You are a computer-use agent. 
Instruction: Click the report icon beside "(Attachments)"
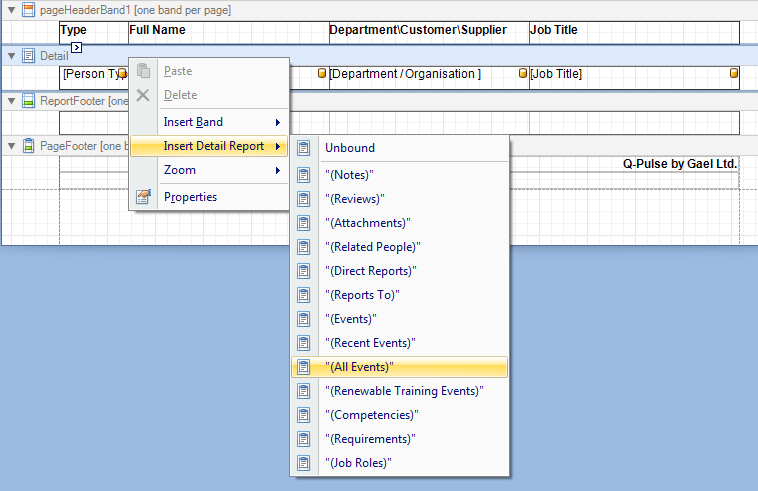304,223
